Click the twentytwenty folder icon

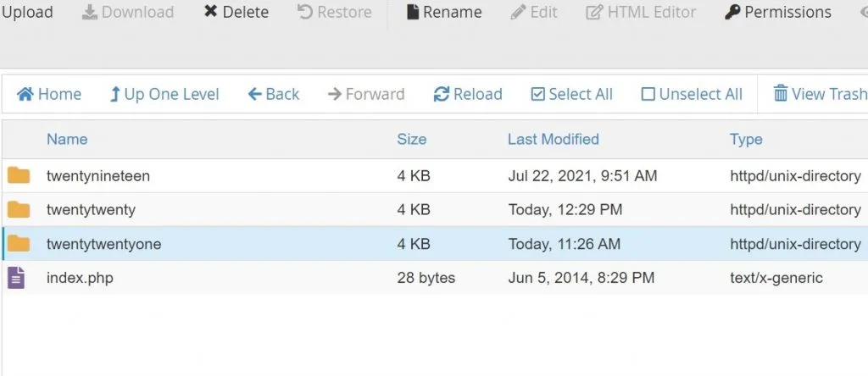point(19,209)
